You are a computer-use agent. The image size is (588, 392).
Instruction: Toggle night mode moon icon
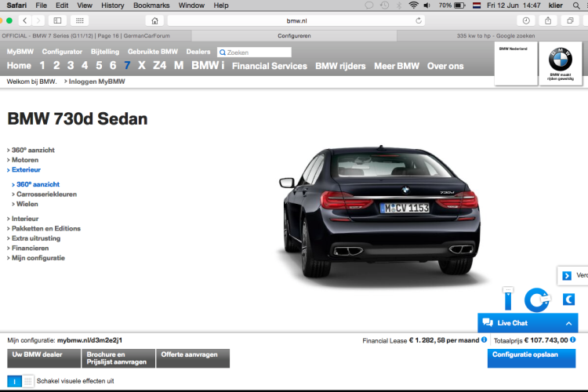(569, 299)
